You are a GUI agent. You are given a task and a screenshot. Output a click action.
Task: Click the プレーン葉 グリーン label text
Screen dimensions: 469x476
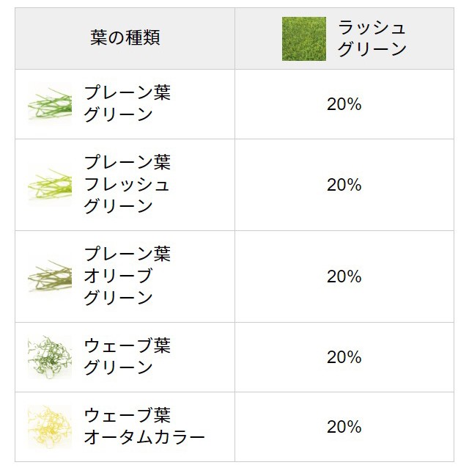127,104
